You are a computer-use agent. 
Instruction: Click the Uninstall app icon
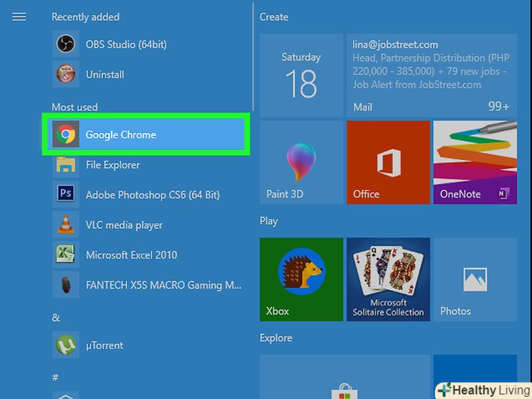[x=66, y=75]
